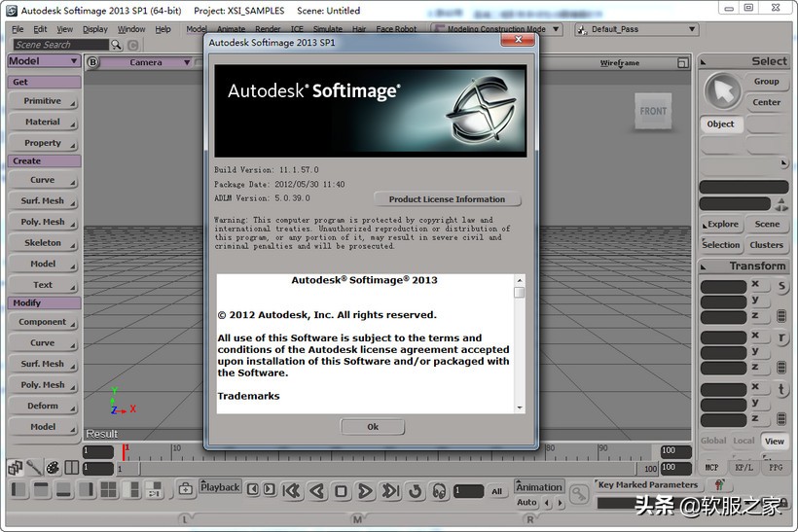The width and height of the screenshot is (798, 532).
Task: Open the Default_Pass dropdown
Action: [x=635, y=29]
